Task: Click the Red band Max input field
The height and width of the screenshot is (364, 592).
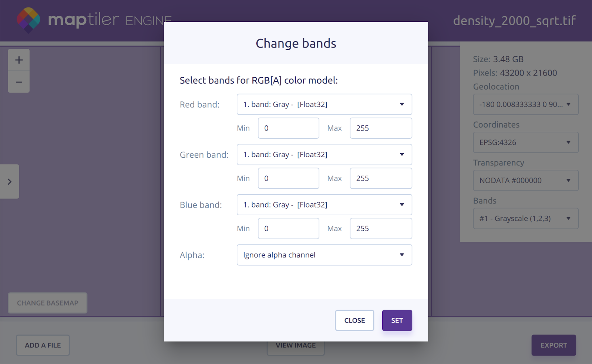Action: 381,128
